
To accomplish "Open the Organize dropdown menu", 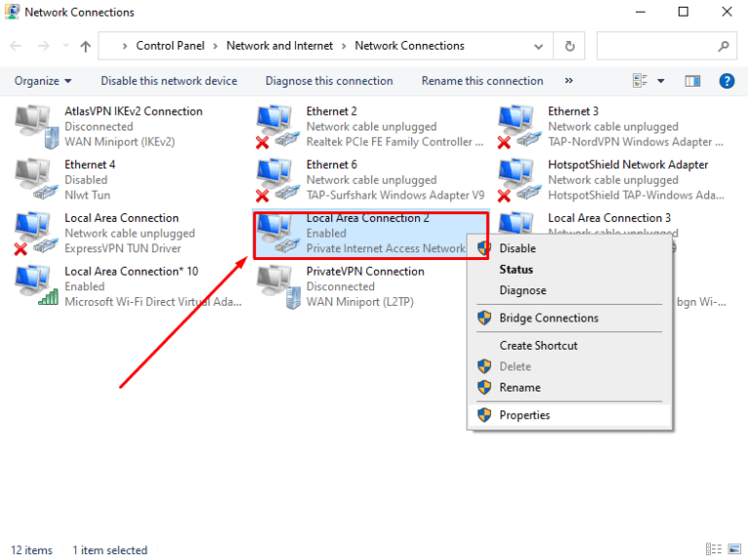I will (43, 81).
